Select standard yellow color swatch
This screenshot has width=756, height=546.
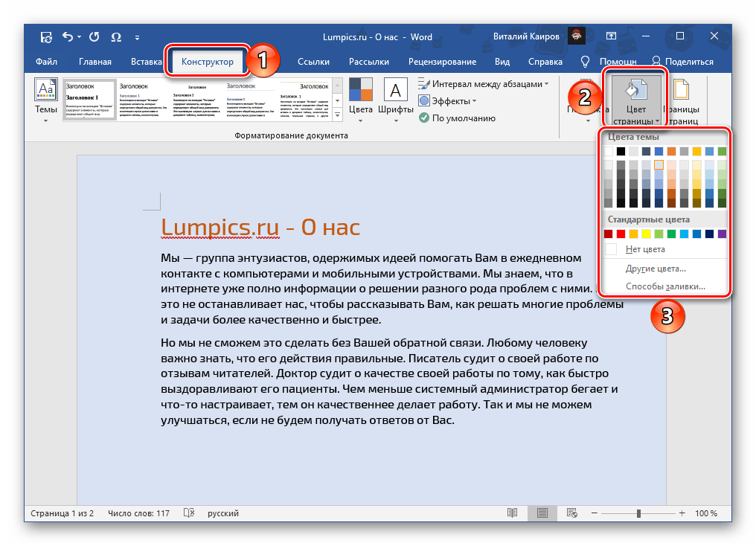[x=646, y=234]
